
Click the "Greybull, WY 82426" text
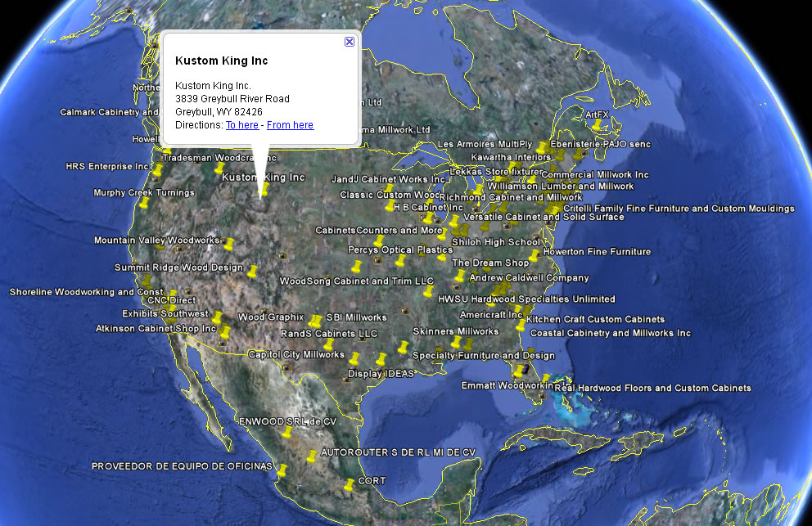click(219, 112)
